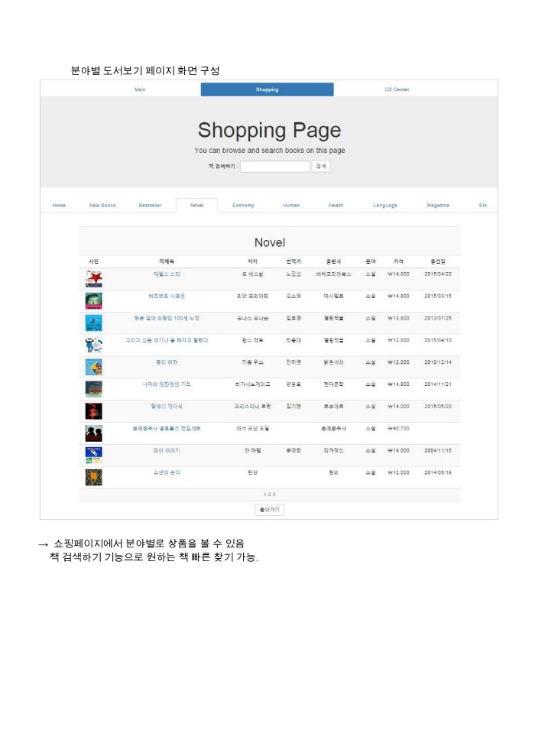The height and width of the screenshot is (756, 535).
Task: Click the Shopping Page title
Action: [x=270, y=130]
